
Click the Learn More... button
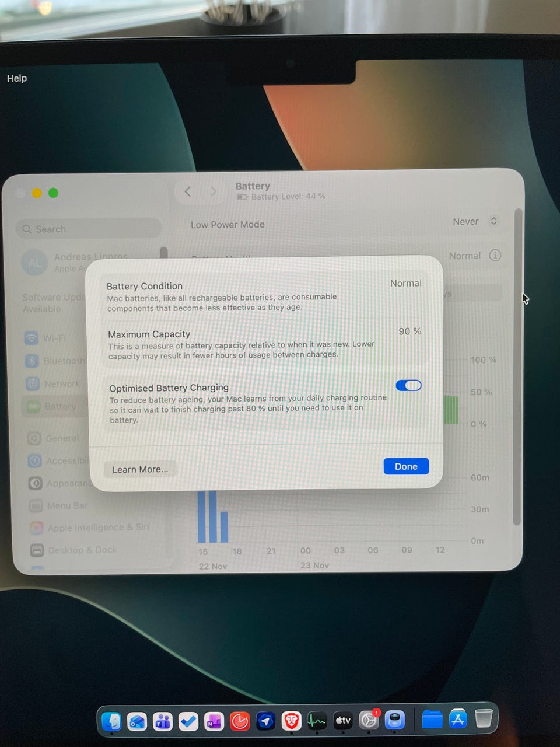click(140, 469)
